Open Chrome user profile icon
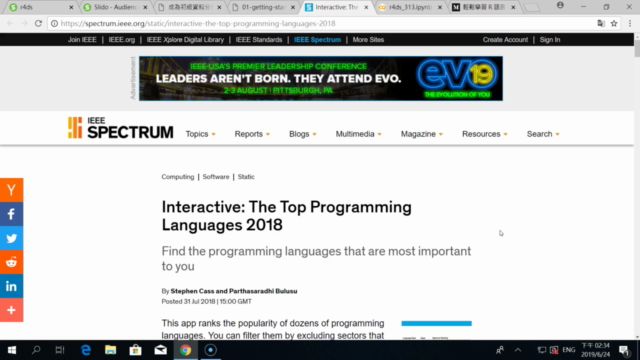 [560, 6]
